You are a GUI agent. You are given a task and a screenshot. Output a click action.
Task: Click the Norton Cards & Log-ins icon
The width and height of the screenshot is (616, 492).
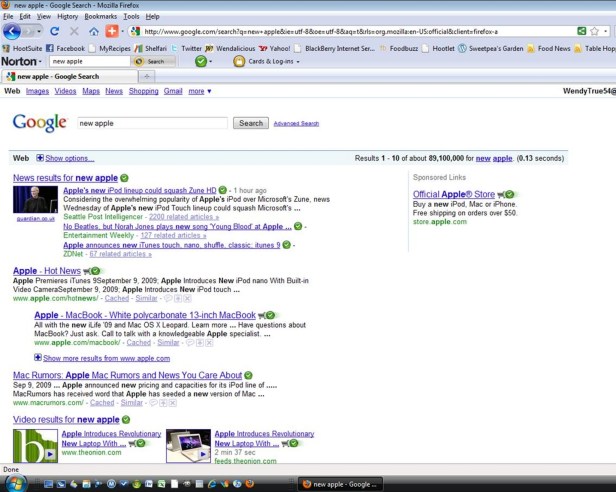(239, 61)
